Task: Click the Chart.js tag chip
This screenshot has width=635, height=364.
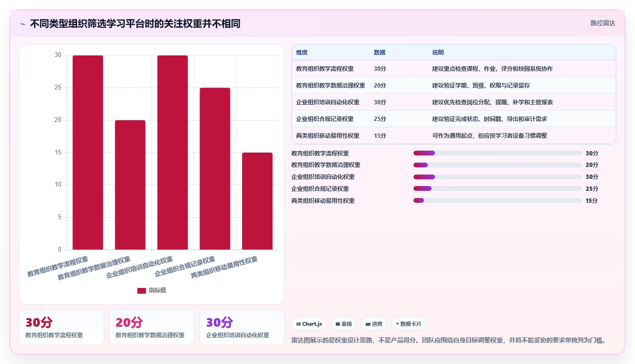Action: [x=309, y=324]
